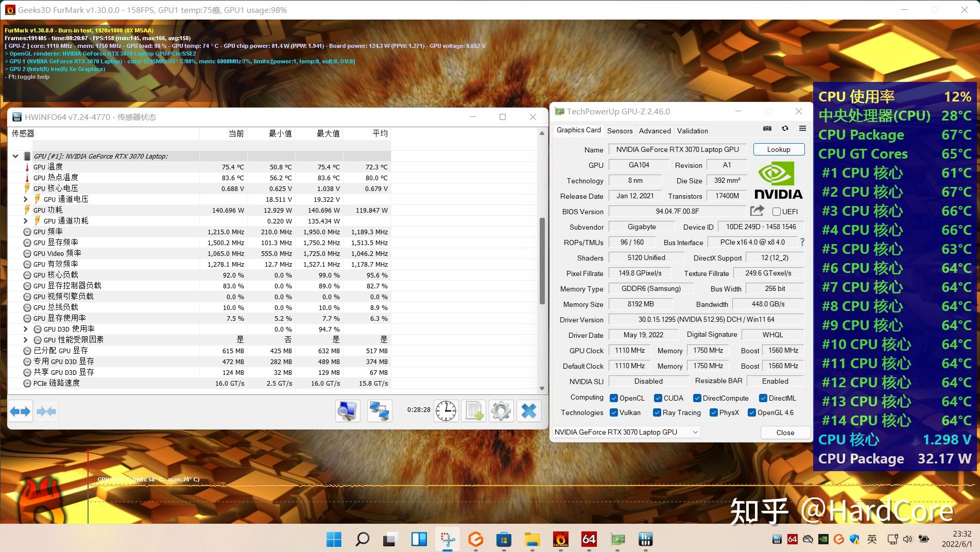Click the HWiNFO scrollbar up arrow
Screen dimensions: 980x552
click(542, 133)
